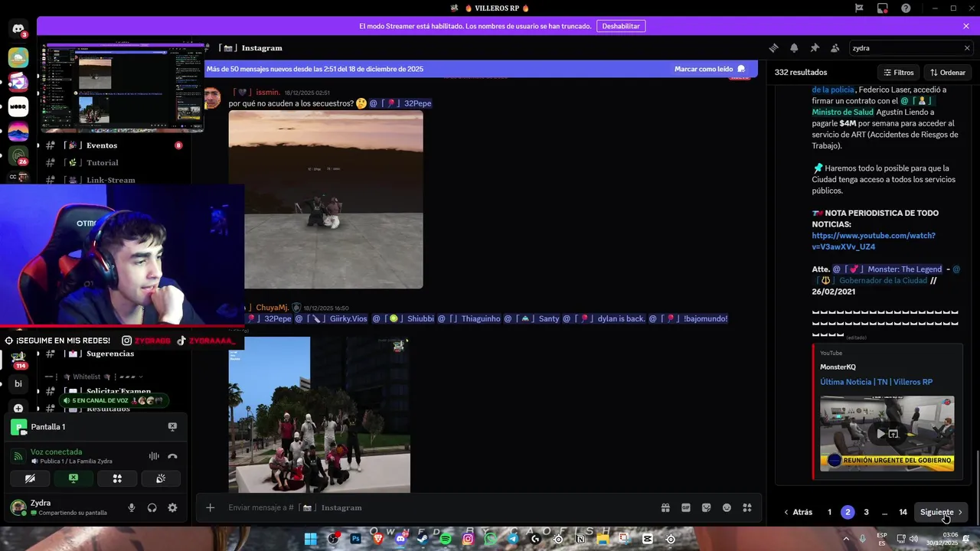Click Siguiente next page button
Viewport: 980px width, 551px height.
[x=942, y=512]
